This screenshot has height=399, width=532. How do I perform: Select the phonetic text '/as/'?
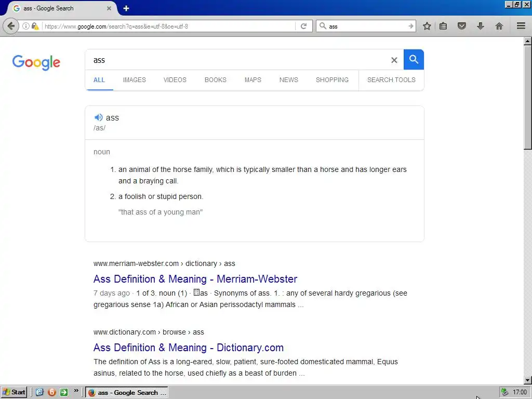pyautogui.click(x=99, y=128)
